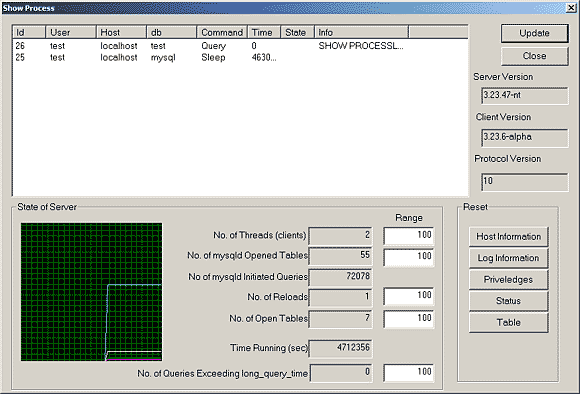The image size is (580, 394).
Task: Edit Range field for No. of Open Tables
Action: (x=409, y=319)
